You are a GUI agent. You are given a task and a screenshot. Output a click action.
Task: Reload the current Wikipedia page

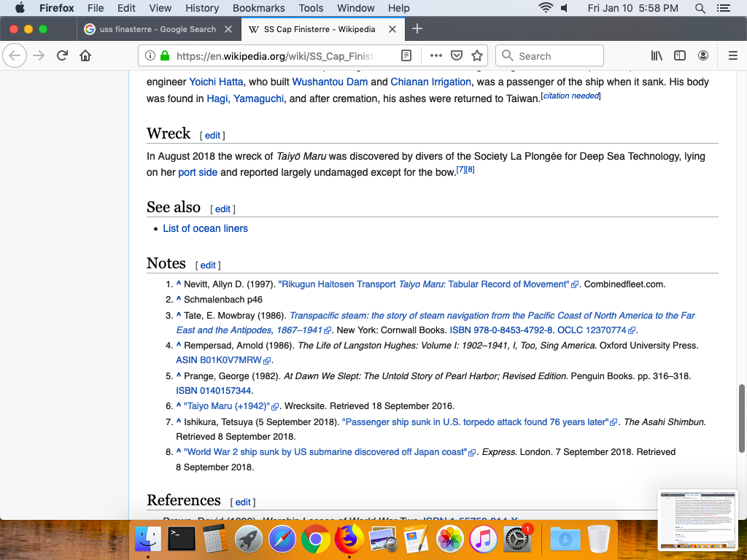tap(62, 56)
